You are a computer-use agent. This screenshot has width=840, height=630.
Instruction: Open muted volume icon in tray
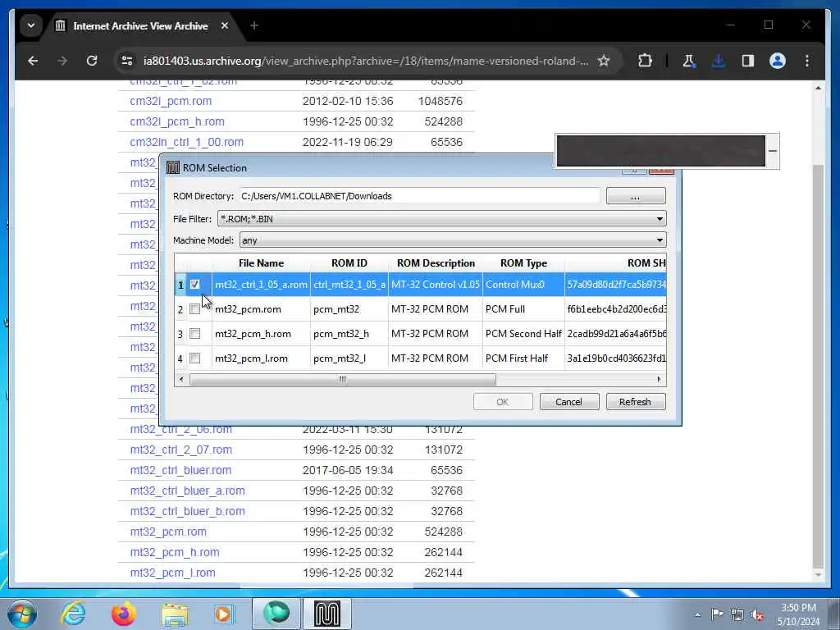(x=757, y=614)
